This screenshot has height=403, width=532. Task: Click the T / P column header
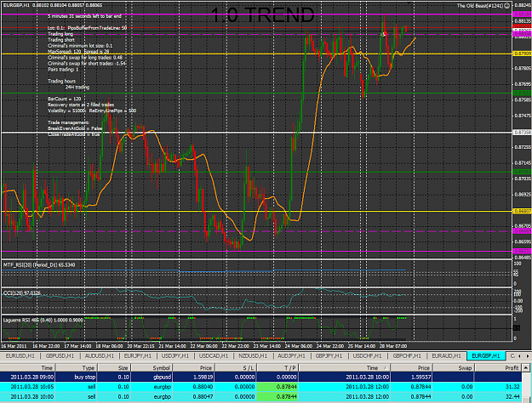click(x=277, y=368)
